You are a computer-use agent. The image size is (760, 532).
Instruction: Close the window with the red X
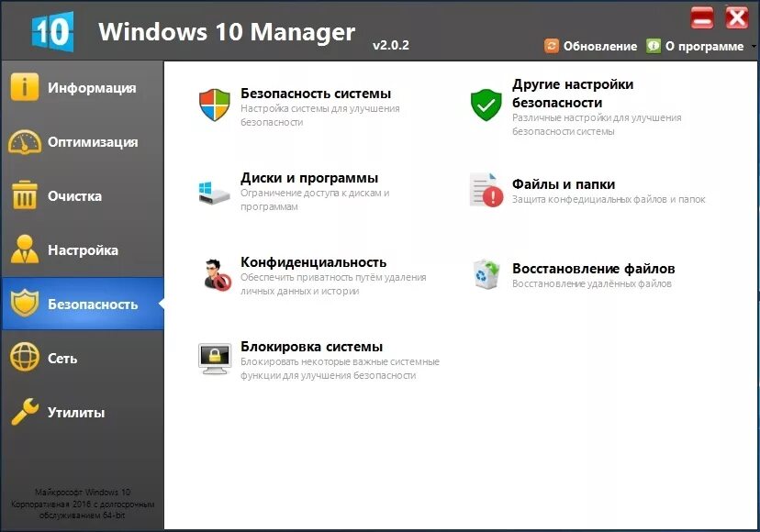point(736,17)
